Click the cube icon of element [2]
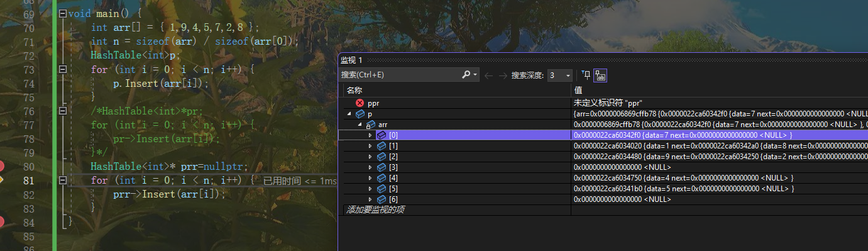Viewport: 868px width, 251px height. pos(381,157)
